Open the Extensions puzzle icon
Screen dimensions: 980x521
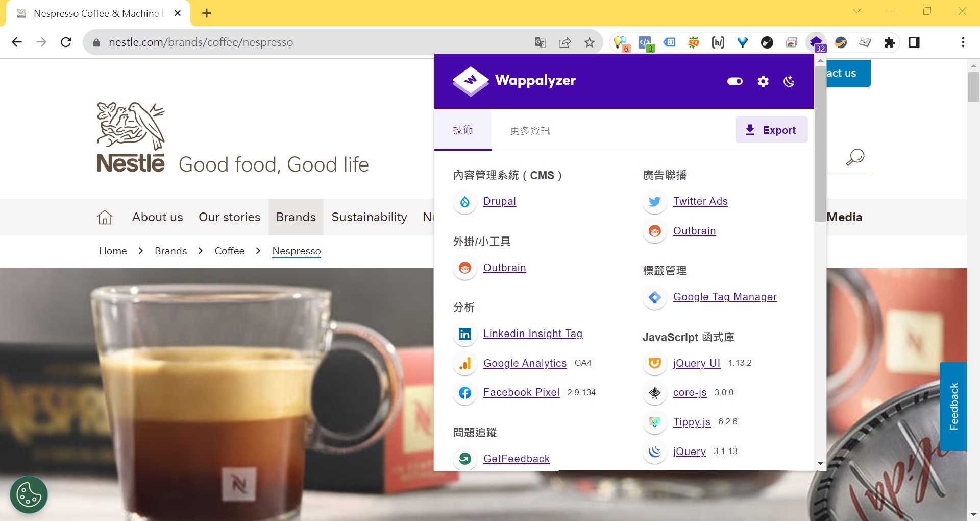click(x=890, y=42)
